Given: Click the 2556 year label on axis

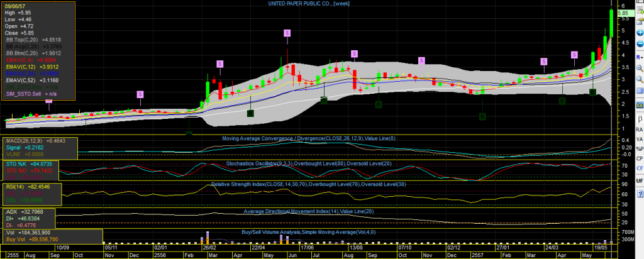Looking at the screenshot, I should (160, 255).
